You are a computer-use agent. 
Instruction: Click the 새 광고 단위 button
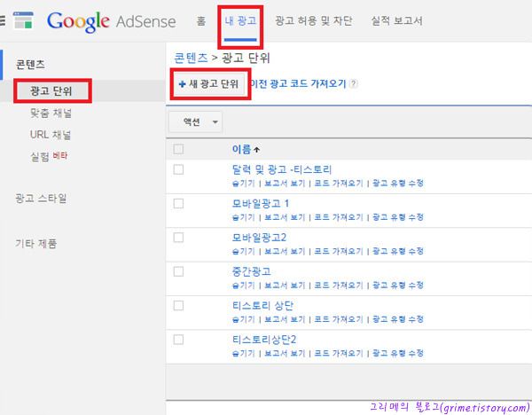208,84
